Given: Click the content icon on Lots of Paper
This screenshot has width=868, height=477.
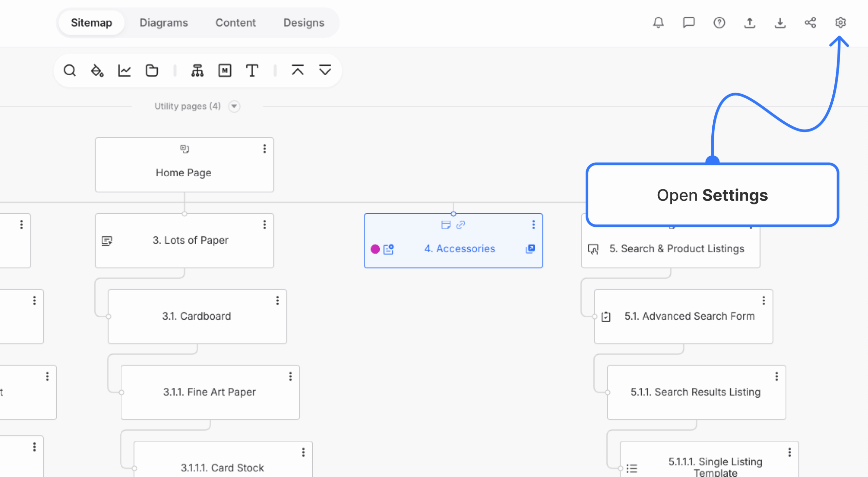Looking at the screenshot, I should point(107,241).
